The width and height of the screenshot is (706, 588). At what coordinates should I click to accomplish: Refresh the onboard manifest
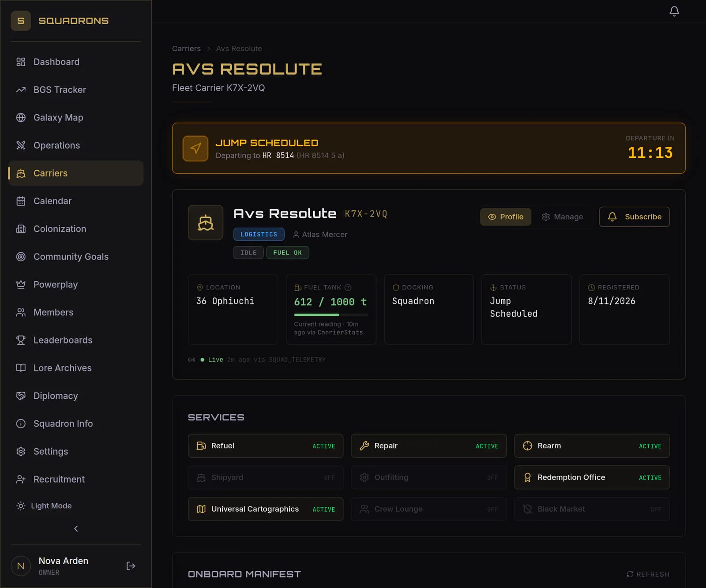[x=648, y=574]
